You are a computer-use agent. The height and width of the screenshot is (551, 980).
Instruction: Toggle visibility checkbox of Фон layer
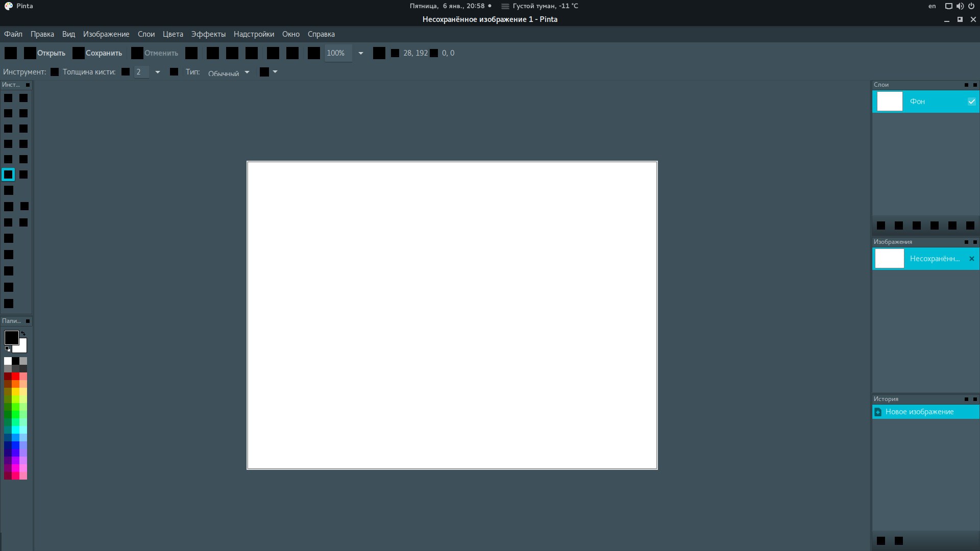[x=972, y=102]
